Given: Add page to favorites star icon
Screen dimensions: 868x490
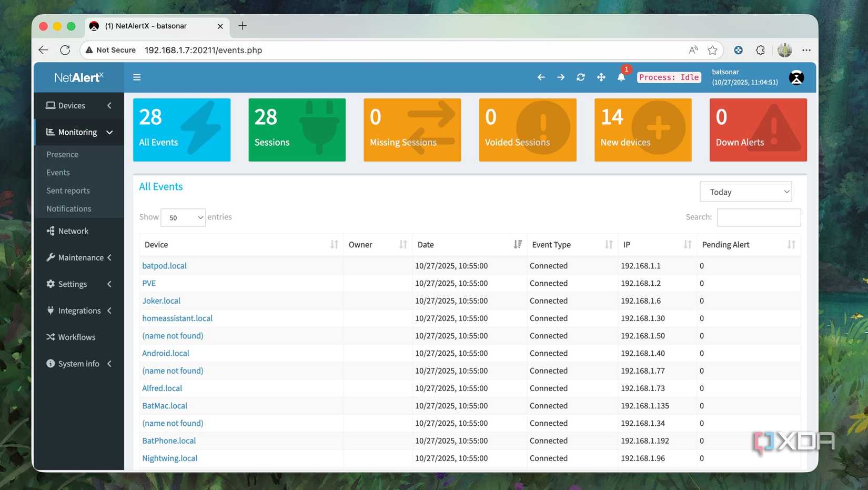Looking at the screenshot, I should (712, 50).
